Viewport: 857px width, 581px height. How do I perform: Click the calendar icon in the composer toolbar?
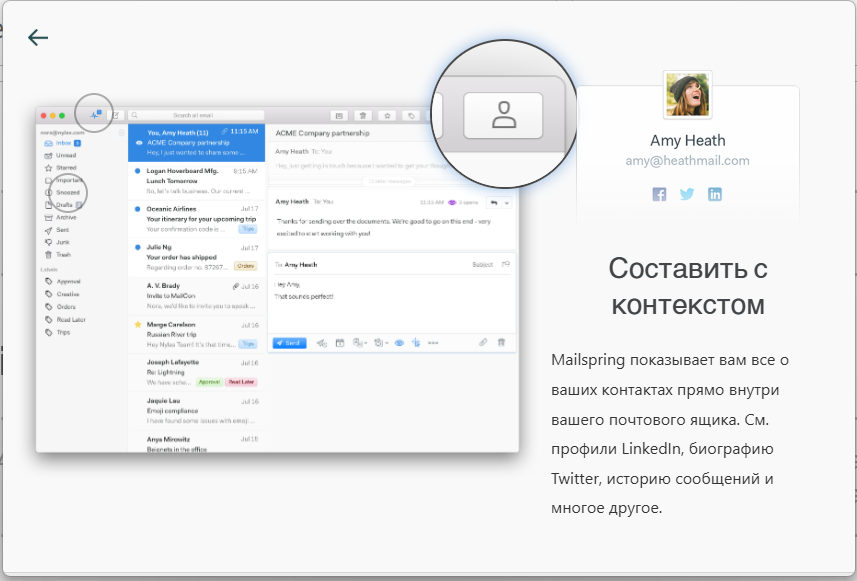340,343
